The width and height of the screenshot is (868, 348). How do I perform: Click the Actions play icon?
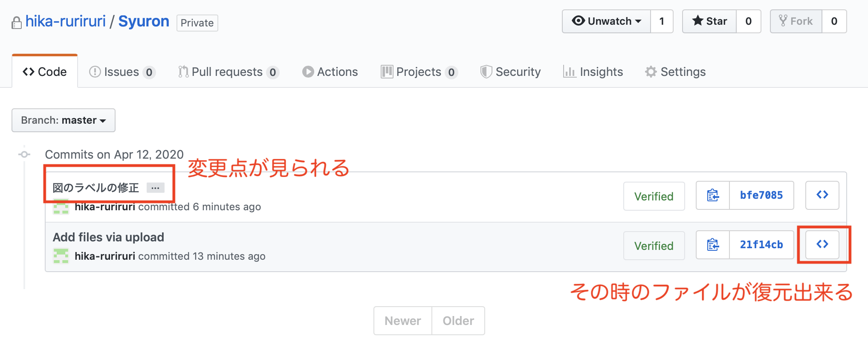tap(308, 72)
